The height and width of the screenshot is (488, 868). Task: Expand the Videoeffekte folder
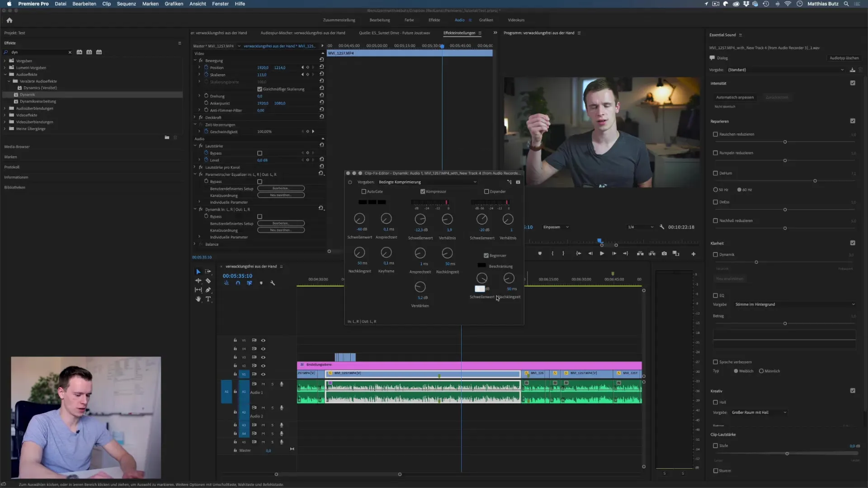[5, 115]
